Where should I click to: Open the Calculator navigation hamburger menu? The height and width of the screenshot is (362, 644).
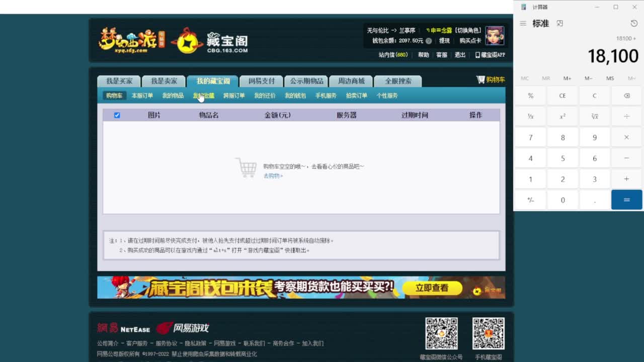pyautogui.click(x=523, y=24)
